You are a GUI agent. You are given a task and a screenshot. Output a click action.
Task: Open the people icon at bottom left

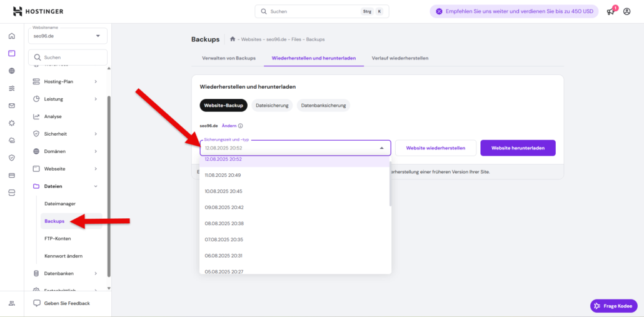click(x=11, y=303)
